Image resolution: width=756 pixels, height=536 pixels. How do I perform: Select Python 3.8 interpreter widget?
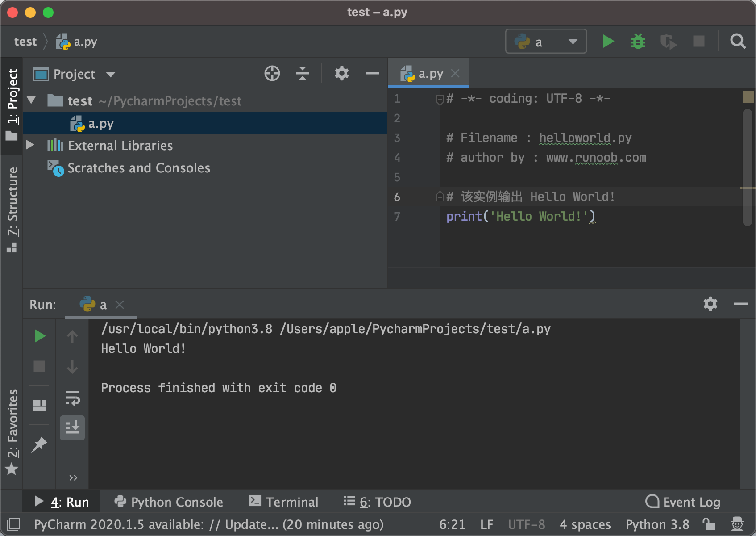tap(657, 524)
